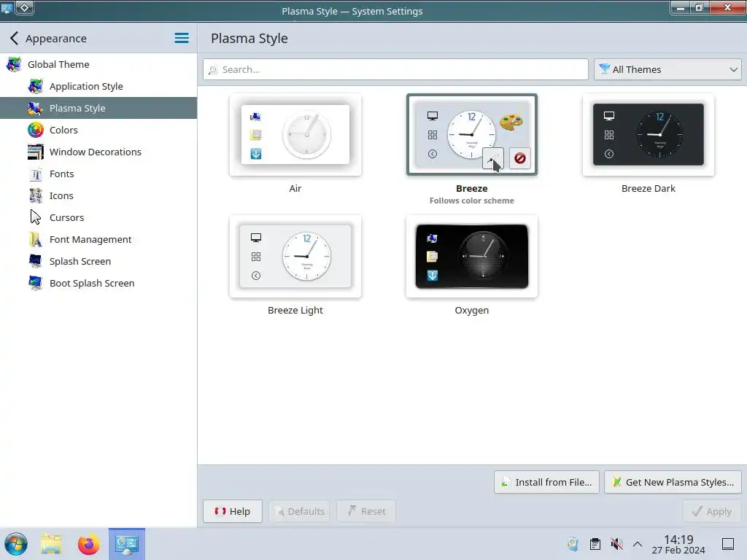Viewport: 747px width, 560px height.
Task: Click the Font Management icon
Action: (x=35, y=239)
